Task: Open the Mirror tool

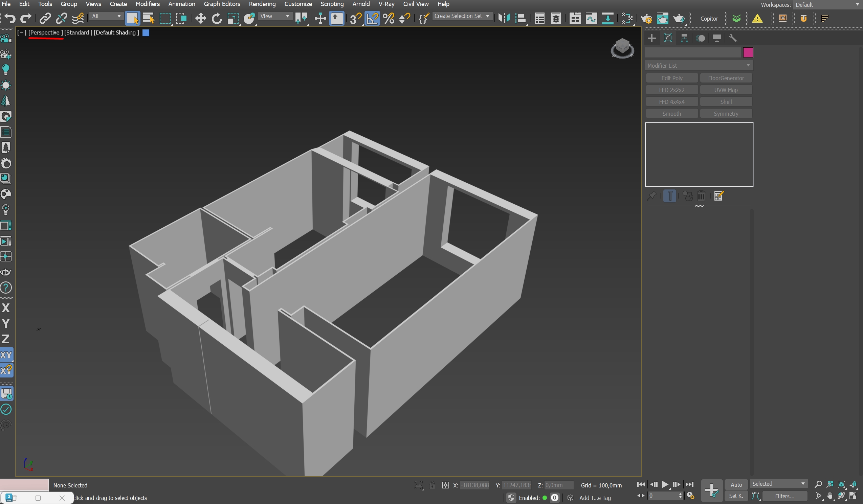Action: click(504, 18)
